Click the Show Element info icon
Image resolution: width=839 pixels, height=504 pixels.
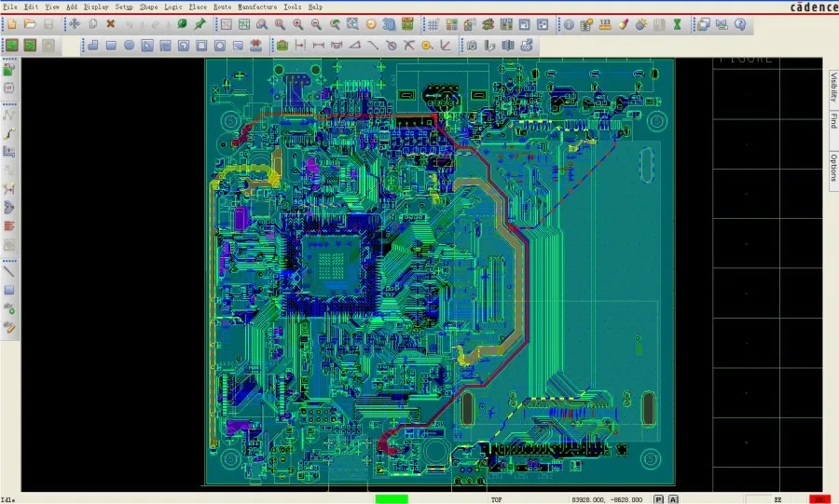(569, 24)
